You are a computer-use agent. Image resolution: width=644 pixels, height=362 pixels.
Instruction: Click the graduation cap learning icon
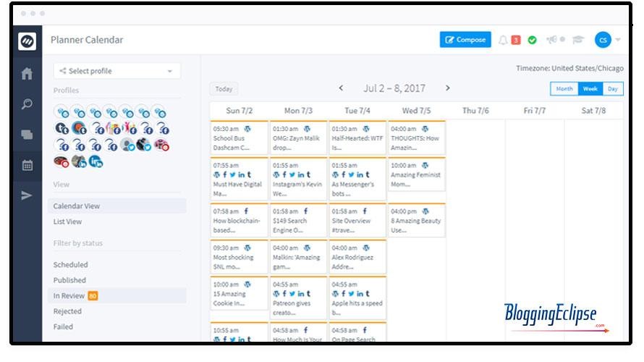pos(578,39)
